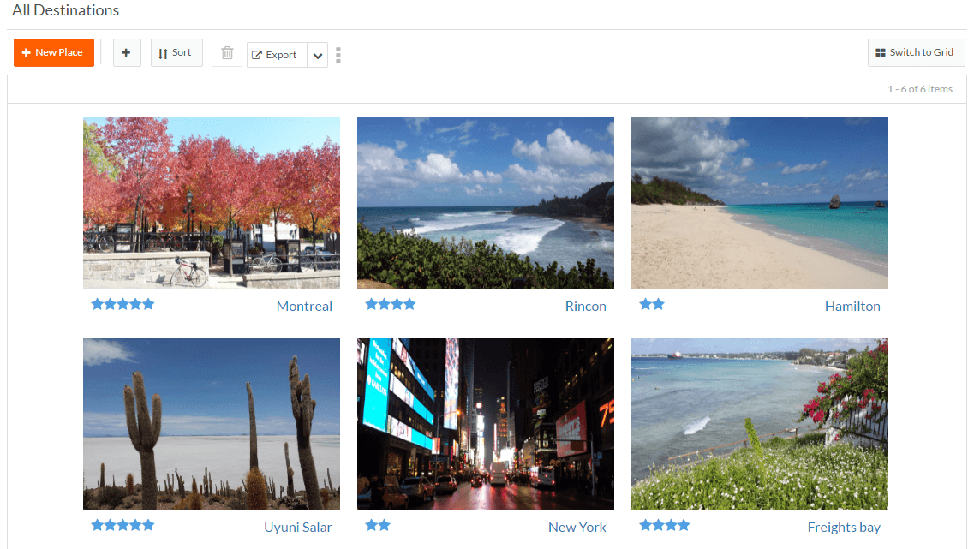This screenshot has width=980, height=549.
Task: Open the Rincon destination link
Action: pos(585,306)
